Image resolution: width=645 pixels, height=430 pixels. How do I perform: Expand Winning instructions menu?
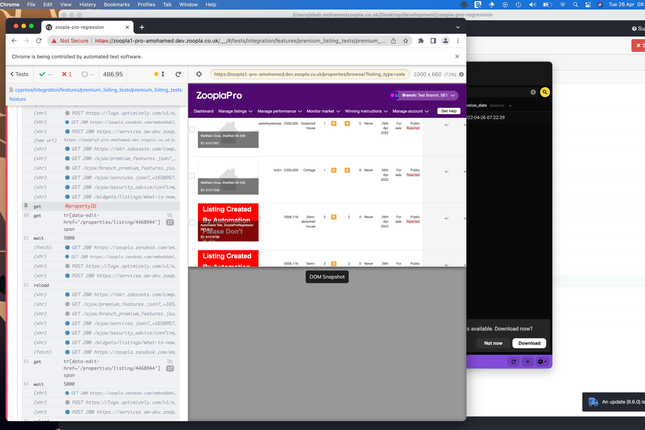pos(366,111)
